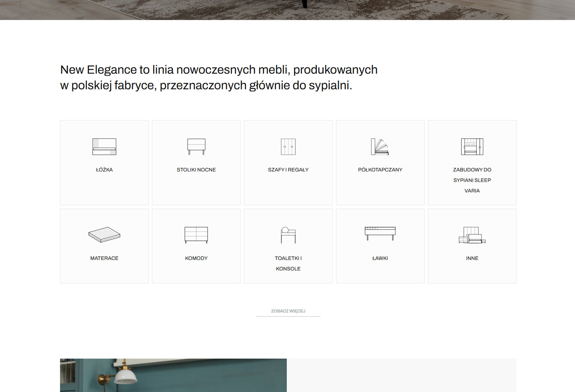
Task: Click the teal wall lamp photo
Action: point(173,375)
